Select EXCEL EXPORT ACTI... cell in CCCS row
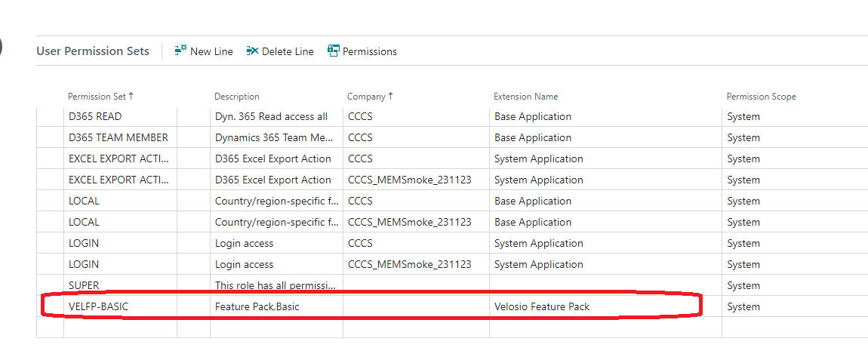 tap(120, 158)
